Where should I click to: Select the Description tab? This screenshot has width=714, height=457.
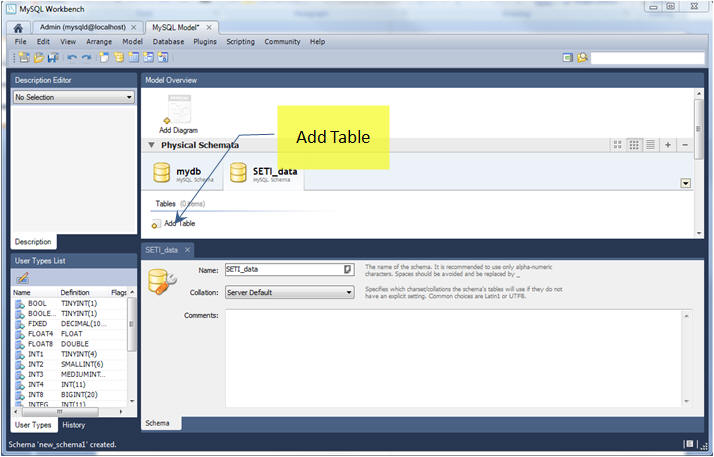tap(33, 242)
